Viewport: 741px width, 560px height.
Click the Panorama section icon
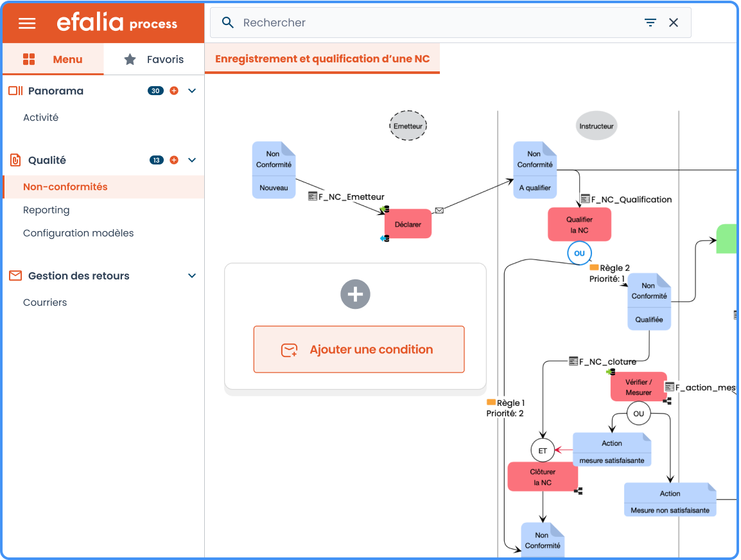15,91
